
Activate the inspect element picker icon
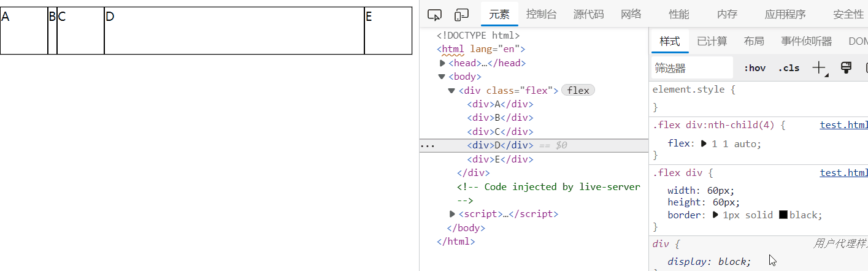pyautogui.click(x=435, y=15)
